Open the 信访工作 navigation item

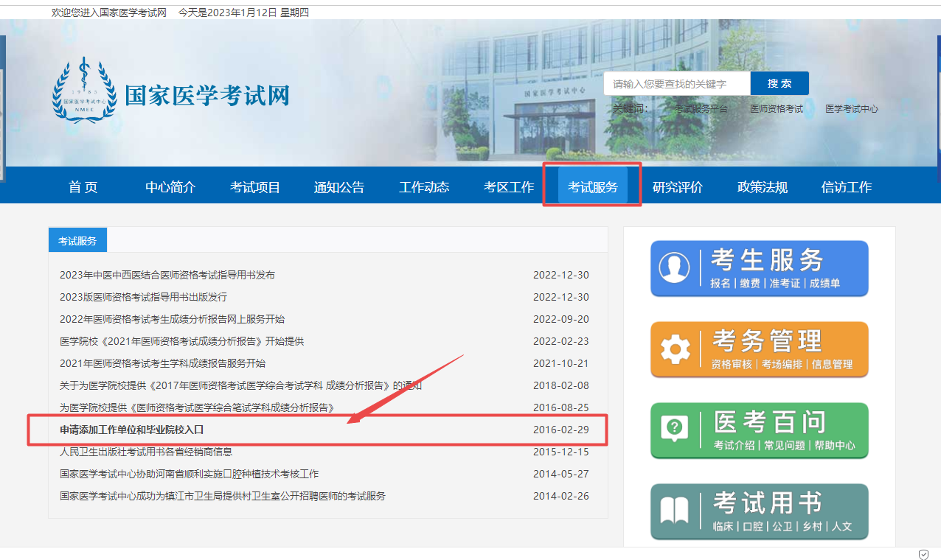click(846, 187)
